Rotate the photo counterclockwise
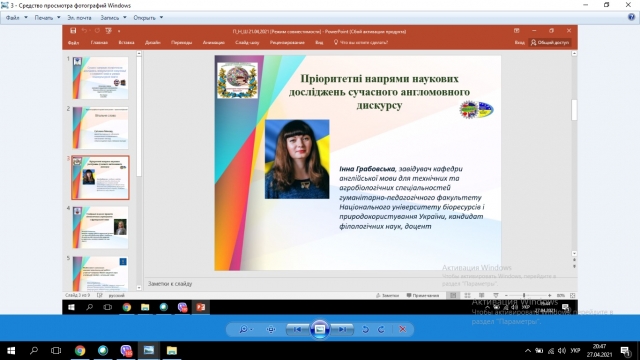 tap(365, 329)
